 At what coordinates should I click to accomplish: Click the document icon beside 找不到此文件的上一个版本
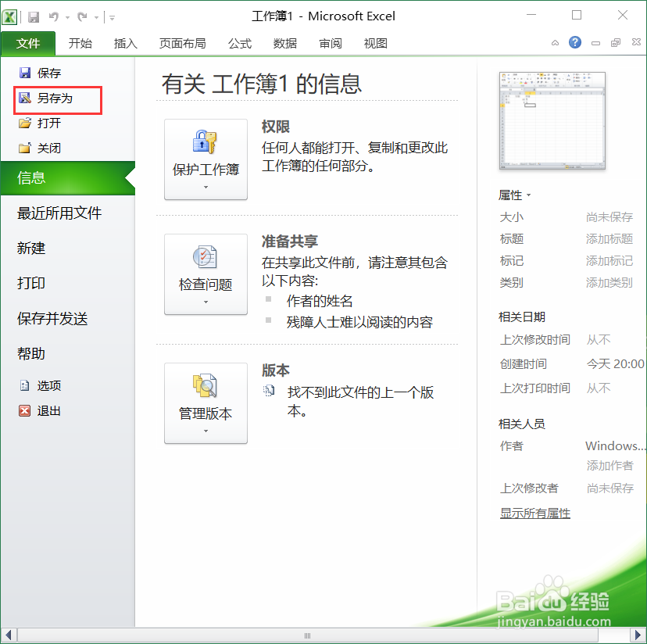(x=269, y=391)
